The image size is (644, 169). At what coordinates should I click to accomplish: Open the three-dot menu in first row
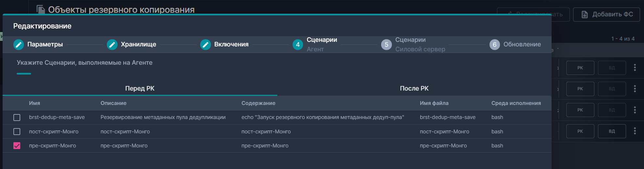(x=635, y=68)
